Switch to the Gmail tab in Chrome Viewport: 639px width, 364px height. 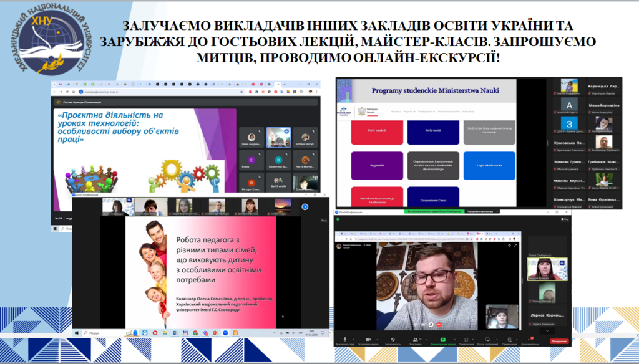[x=61, y=84]
